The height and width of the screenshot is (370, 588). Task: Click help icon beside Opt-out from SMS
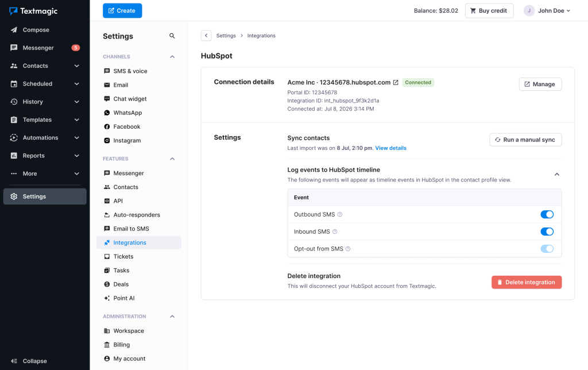[x=348, y=249]
